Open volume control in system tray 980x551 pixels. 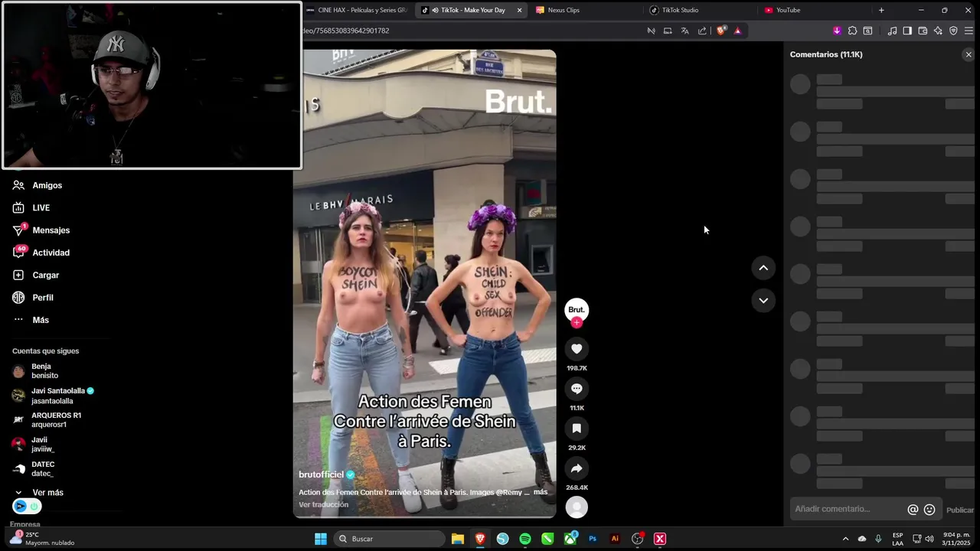pyautogui.click(x=929, y=539)
